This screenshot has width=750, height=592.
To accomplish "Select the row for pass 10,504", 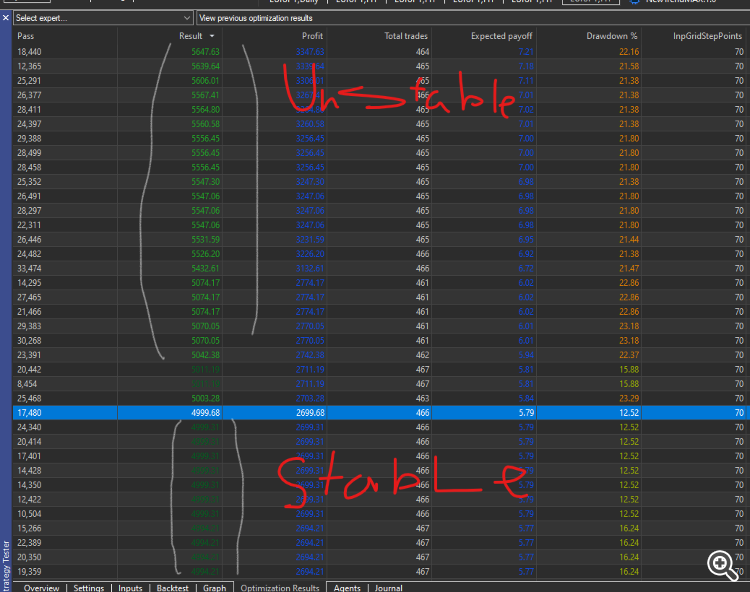I will [x=381, y=514].
